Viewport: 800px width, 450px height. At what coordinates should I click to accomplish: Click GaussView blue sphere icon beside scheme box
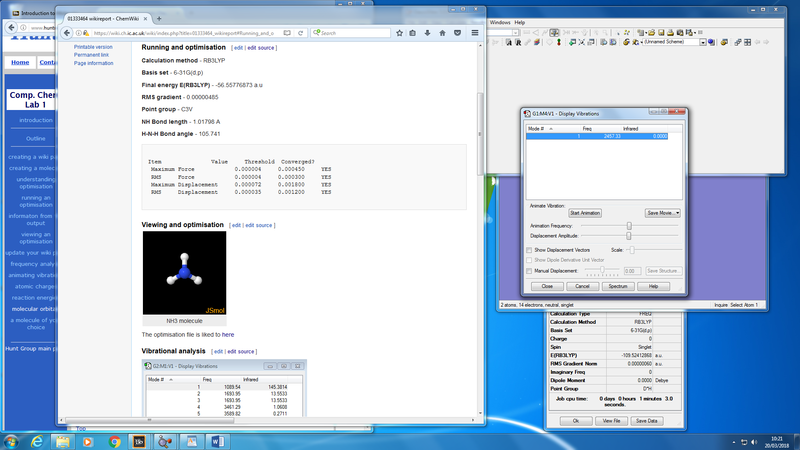click(711, 42)
